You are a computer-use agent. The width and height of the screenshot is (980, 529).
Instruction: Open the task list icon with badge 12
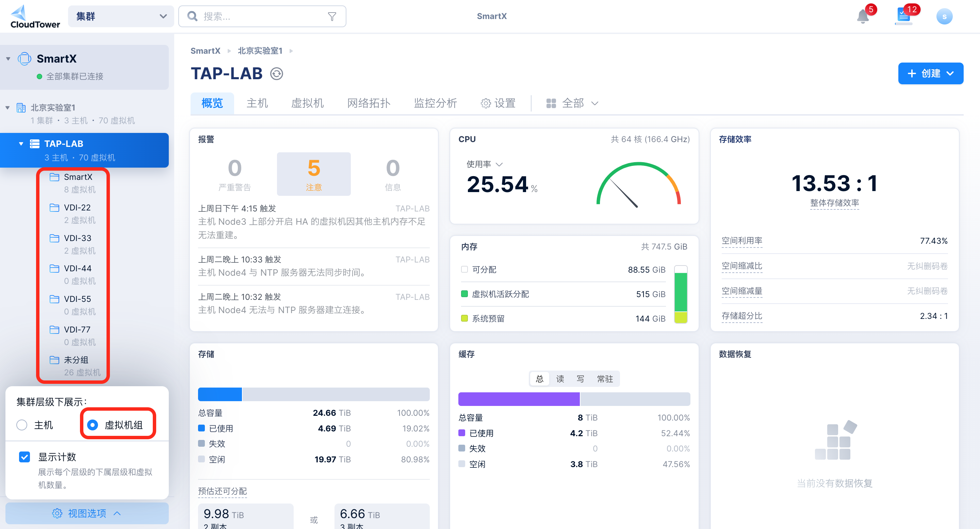[903, 16]
